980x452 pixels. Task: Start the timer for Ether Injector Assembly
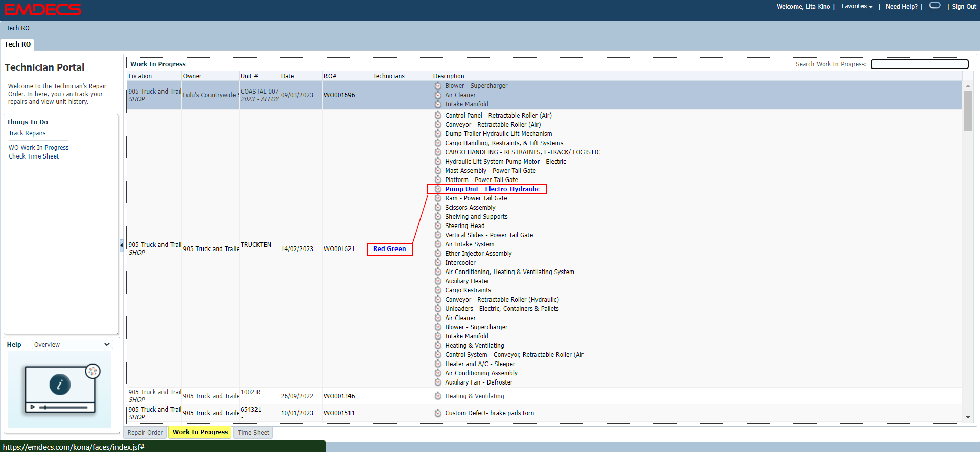[x=438, y=253]
